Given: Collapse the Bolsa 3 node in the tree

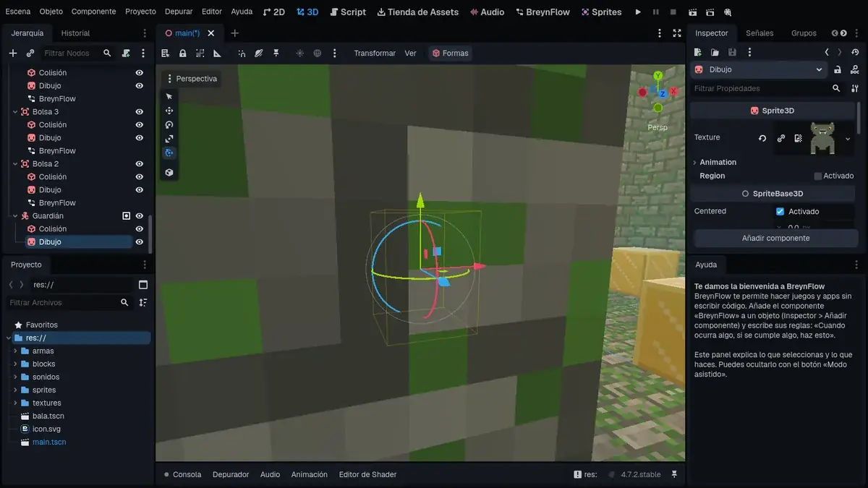Looking at the screenshot, I should point(15,112).
